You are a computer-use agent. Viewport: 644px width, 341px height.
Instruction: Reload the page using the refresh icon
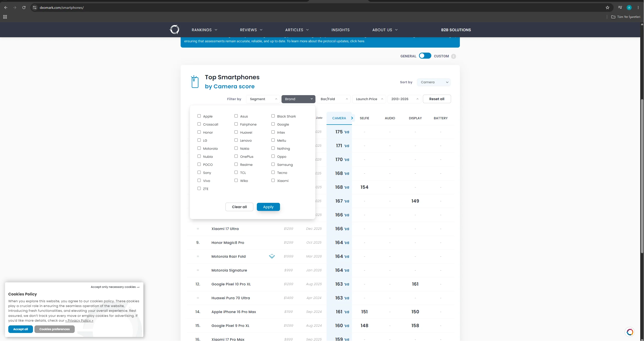point(24,8)
